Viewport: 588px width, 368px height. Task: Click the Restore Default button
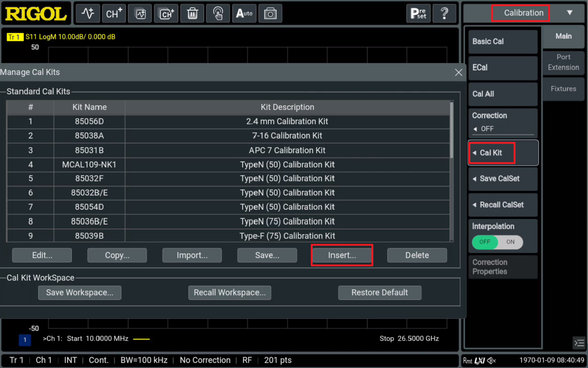tap(380, 293)
